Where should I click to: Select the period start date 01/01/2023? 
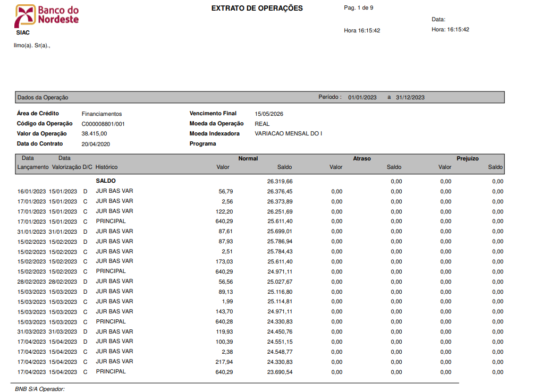pyautogui.click(x=362, y=98)
